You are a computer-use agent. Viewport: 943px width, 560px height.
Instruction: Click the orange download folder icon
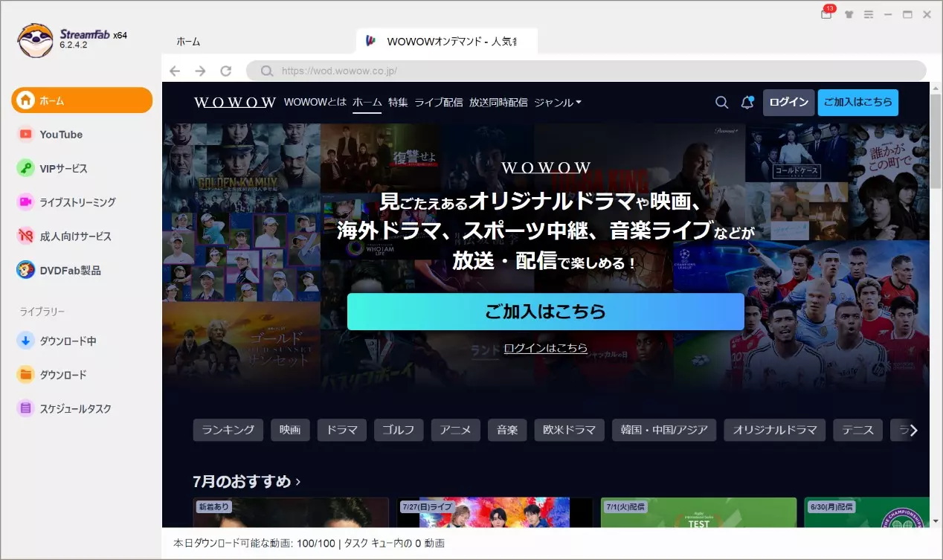tap(26, 375)
